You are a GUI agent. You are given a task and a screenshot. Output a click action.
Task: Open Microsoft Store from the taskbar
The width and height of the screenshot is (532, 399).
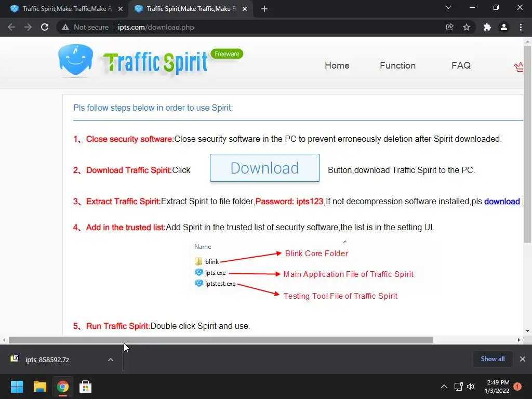[86, 387]
